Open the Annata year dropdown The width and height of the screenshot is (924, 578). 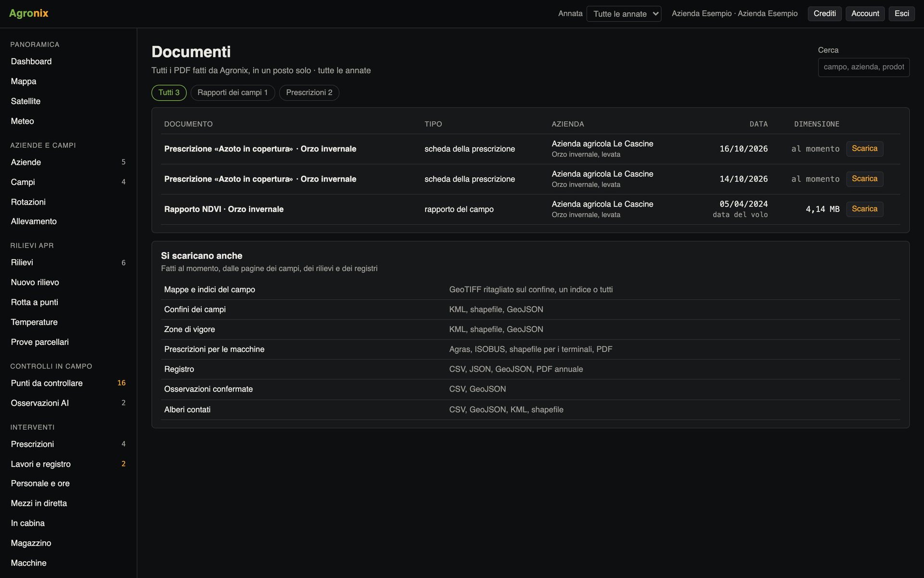pyautogui.click(x=624, y=13)
